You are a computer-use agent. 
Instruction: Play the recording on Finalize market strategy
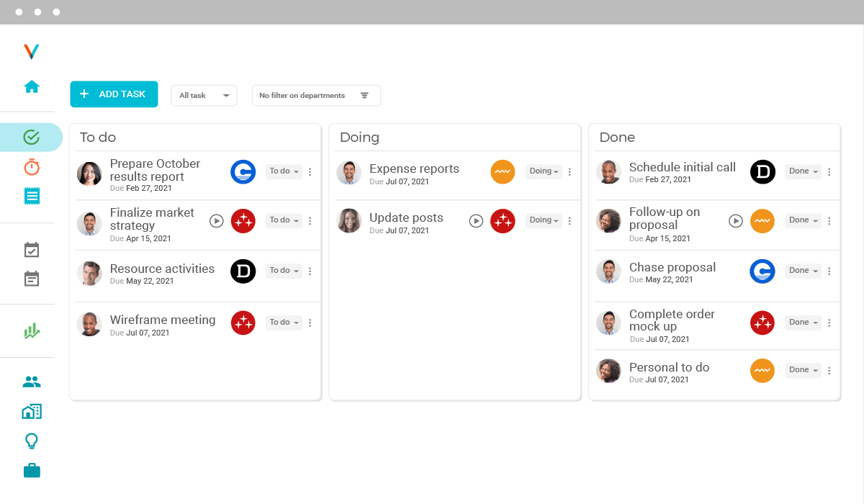[217, 221]
